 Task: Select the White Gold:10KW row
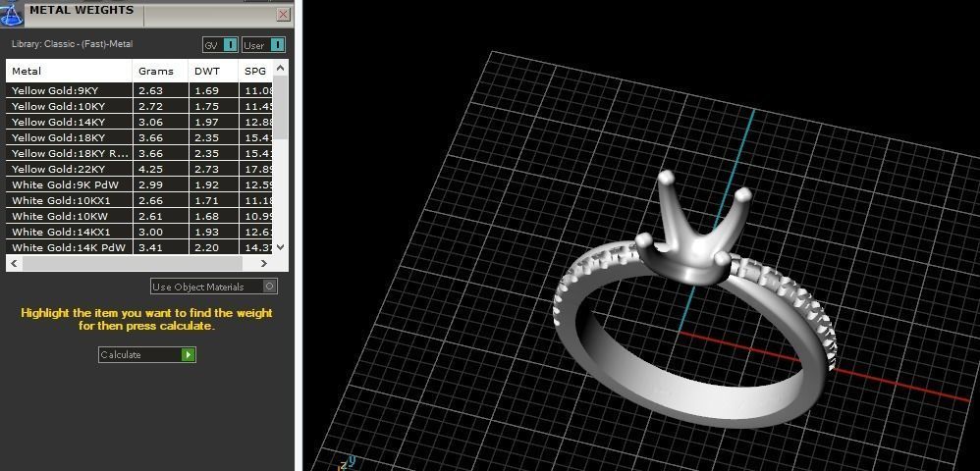coord(138,216)
